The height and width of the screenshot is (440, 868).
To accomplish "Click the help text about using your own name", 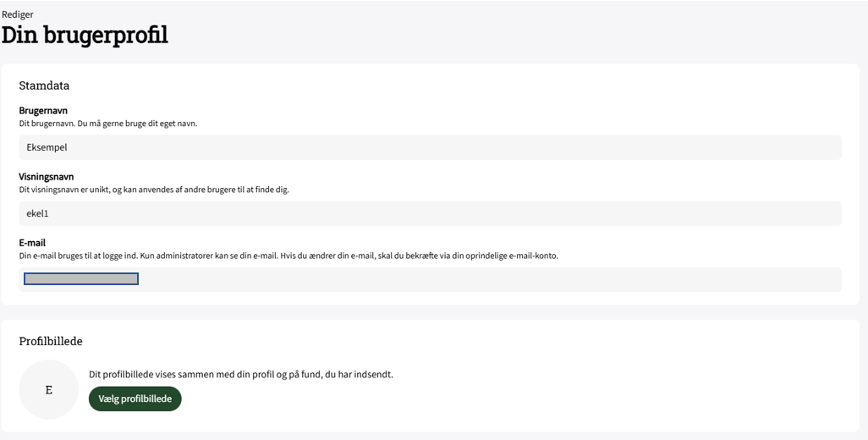I will [108, 124].
